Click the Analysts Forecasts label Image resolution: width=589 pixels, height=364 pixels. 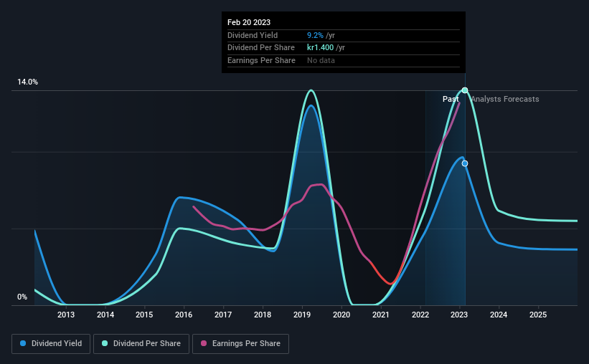click(505, 99)
